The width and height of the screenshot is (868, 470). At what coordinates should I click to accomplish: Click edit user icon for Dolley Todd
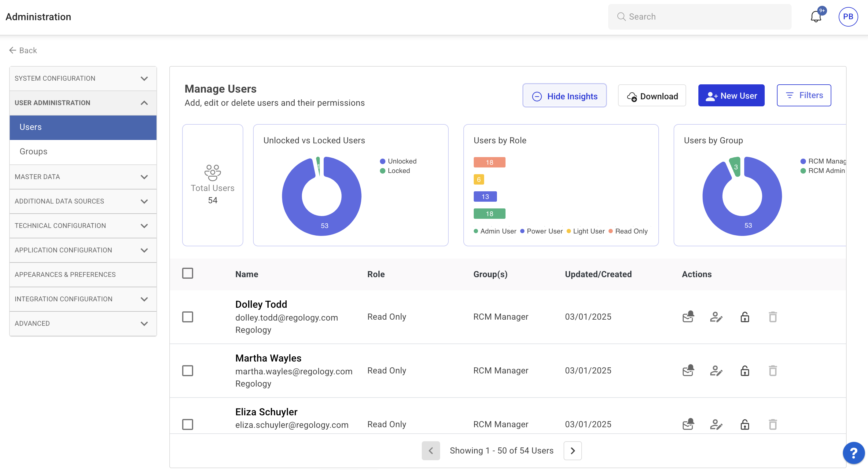[716, 317]
